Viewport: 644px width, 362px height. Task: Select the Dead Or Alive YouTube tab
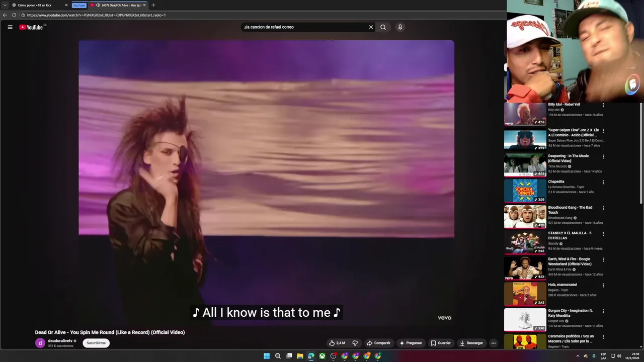point(118,5)
